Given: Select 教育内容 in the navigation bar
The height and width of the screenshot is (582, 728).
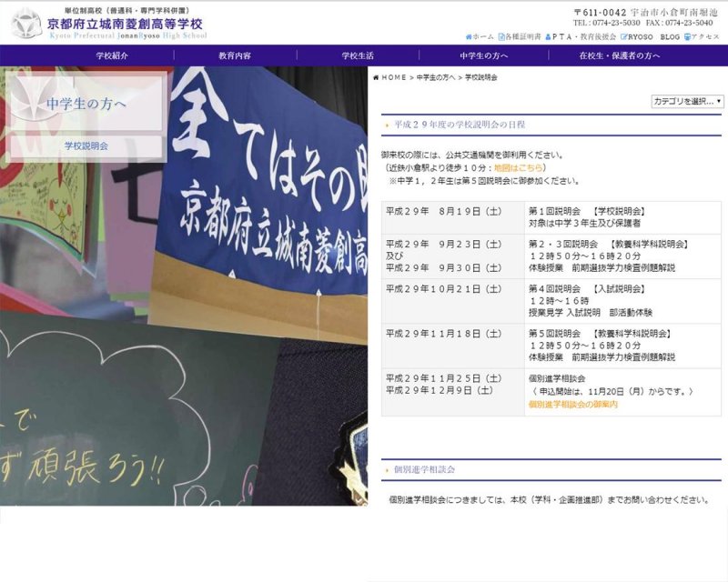Looking at the screenshot, I should click(235, 55).
